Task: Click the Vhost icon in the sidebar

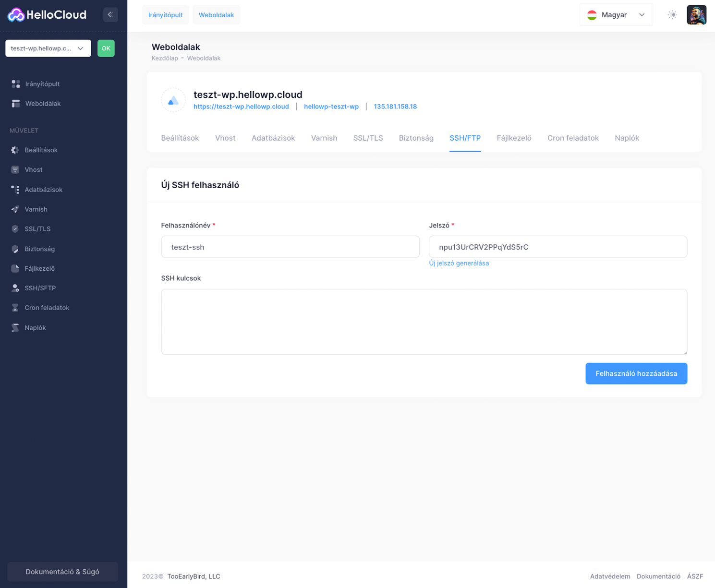Action: (15, 170)
